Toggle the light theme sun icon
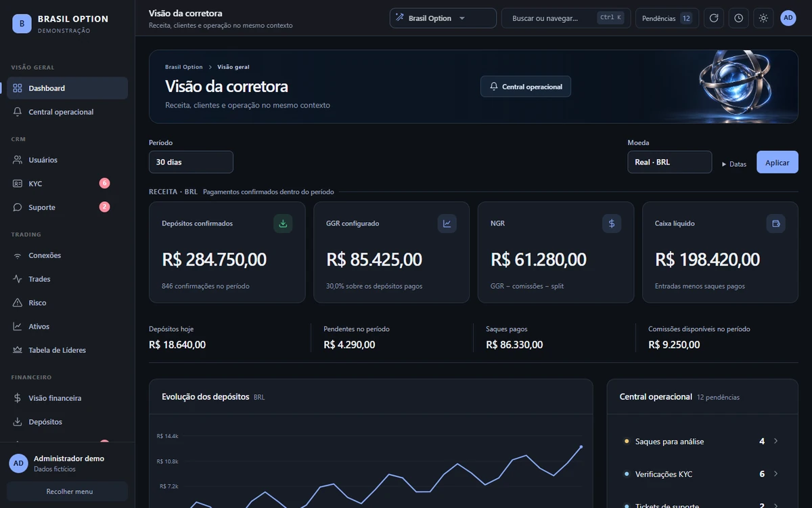This screenshot has width=812, height=508. [763, 18]
